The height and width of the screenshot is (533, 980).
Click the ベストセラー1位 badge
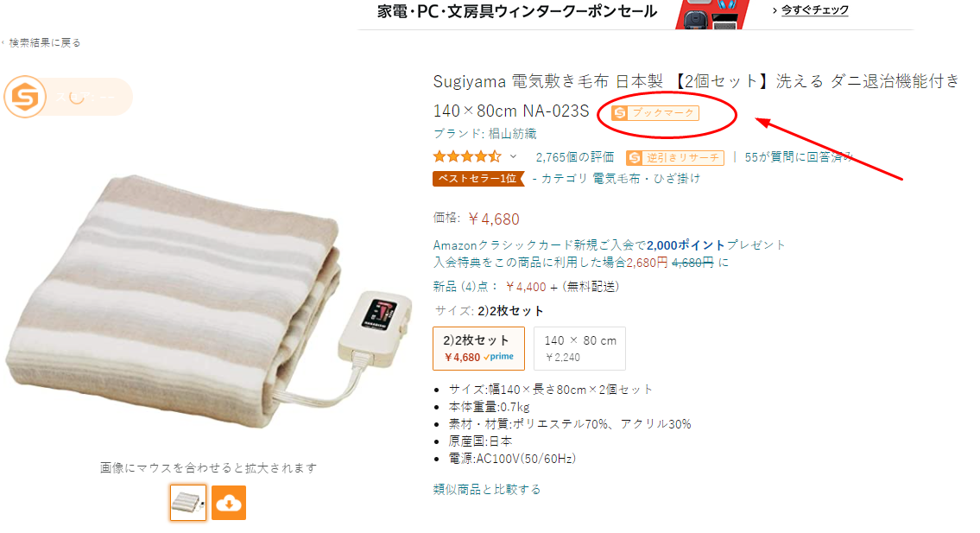pyautogui.click(x=478, y=179)
